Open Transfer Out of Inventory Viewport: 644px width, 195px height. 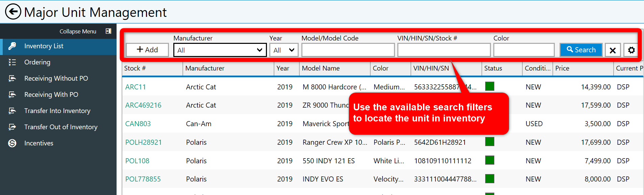click(58, 127)
